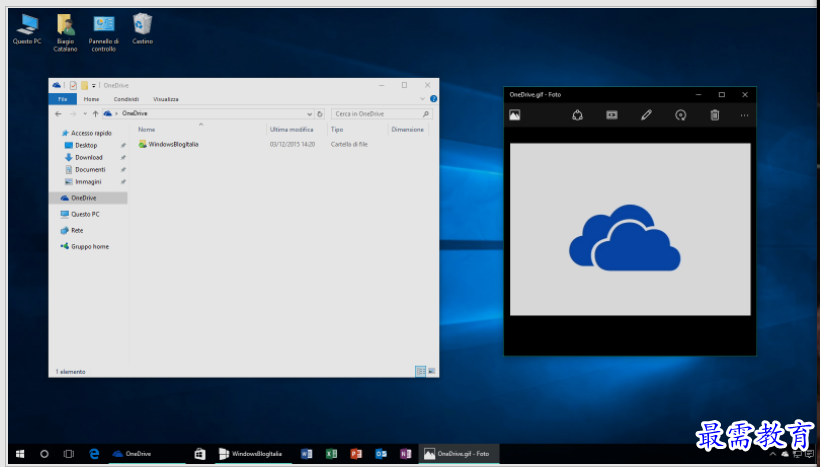The height and width of the screenshot is (467, 820).
Task: Select Gruppo home in navigation pane
Action: point(85,247)
